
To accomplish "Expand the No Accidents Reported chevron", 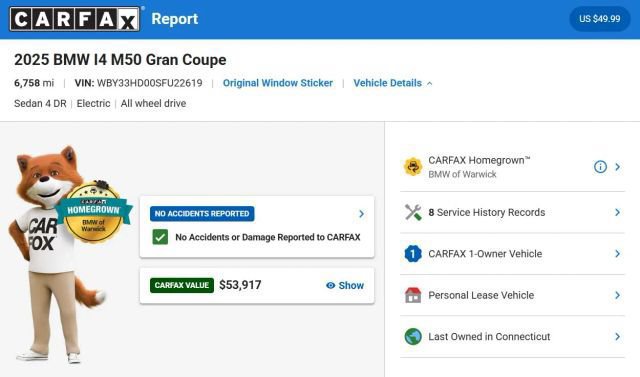I will point(361,214).
